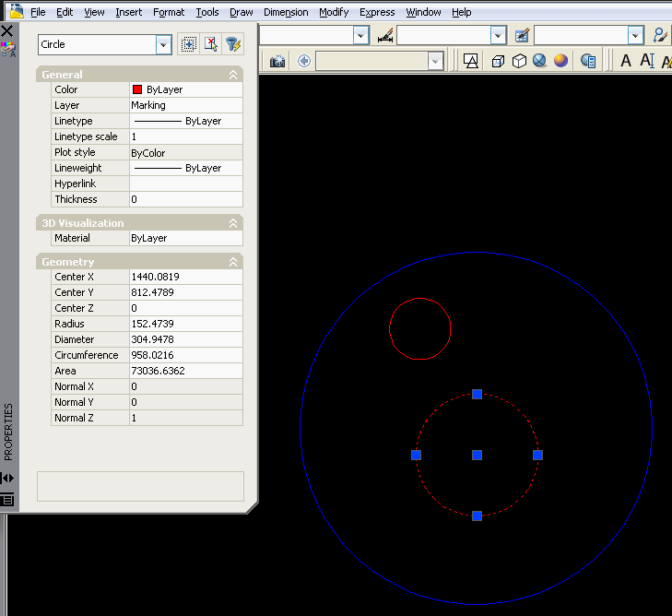Collapse the 3D Visualization section
This screenshot has width=672, height=616.
(x=233, y=223)
